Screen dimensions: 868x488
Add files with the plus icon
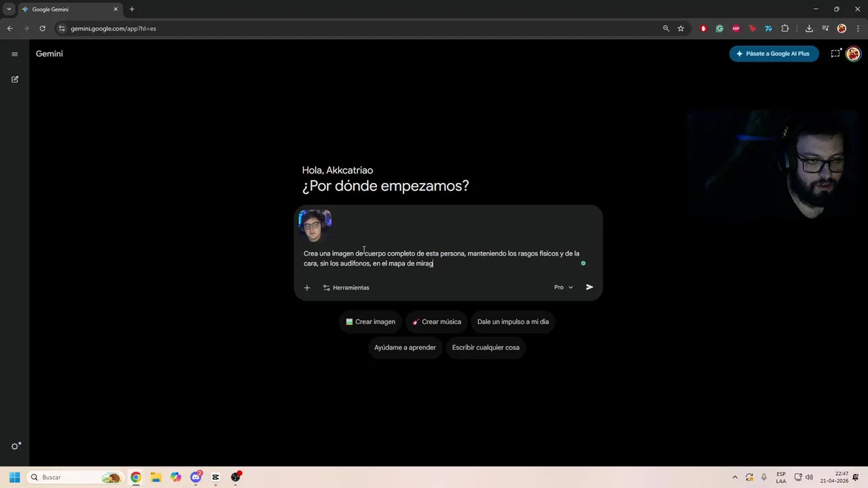[x=307, y=287]
